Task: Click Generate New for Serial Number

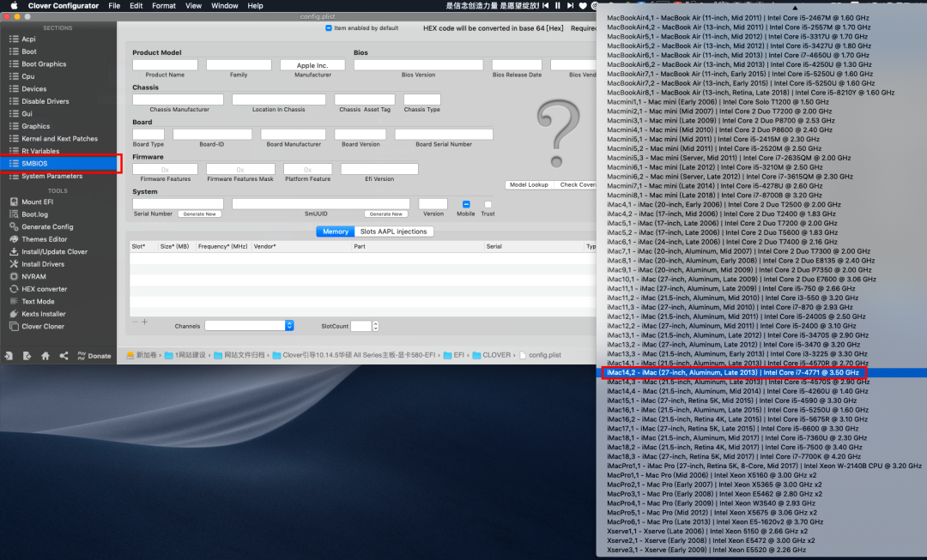Action: [x=200, y=214]
